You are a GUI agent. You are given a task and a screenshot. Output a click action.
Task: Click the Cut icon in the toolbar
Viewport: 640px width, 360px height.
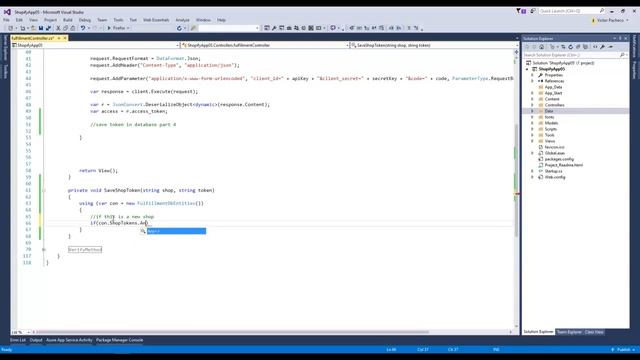click(x=58, y=28)
